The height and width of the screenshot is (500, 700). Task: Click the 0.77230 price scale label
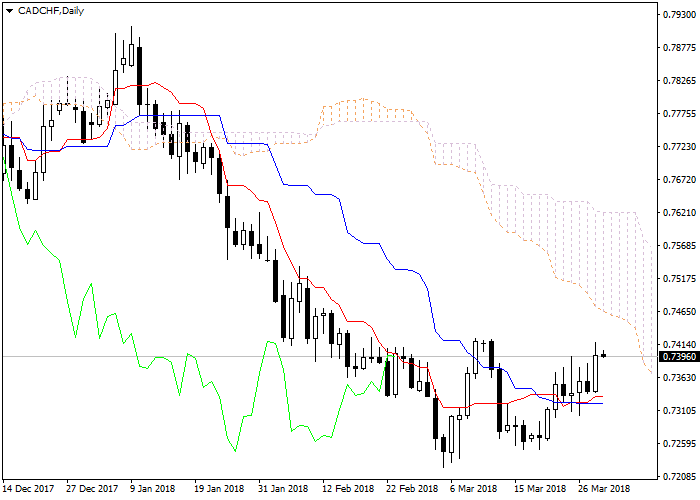(x=679, y=147)
